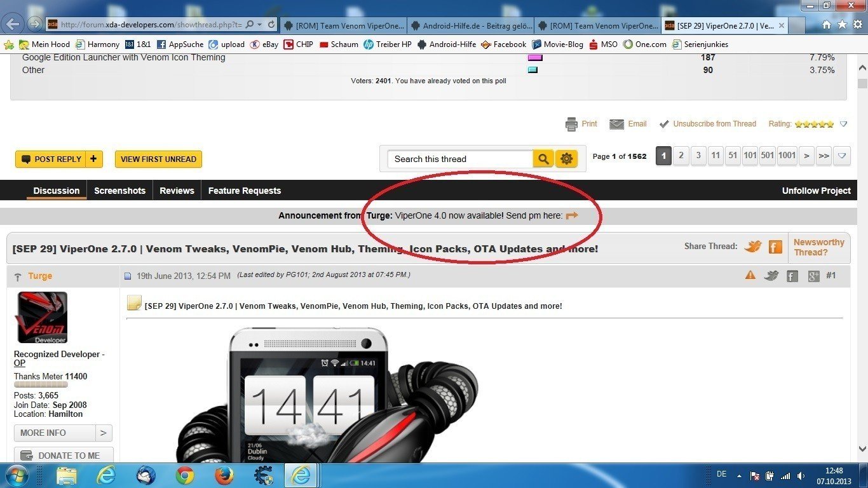Open Windows Explorer folder in taskbar
This screenshot has width=868, height=488.
tap(67, 475)
